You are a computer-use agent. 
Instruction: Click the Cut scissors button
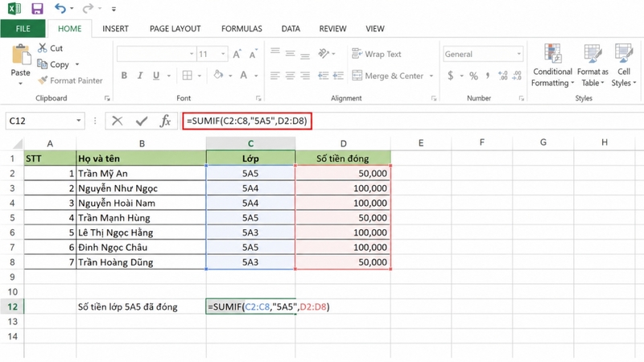coord(50,48)
